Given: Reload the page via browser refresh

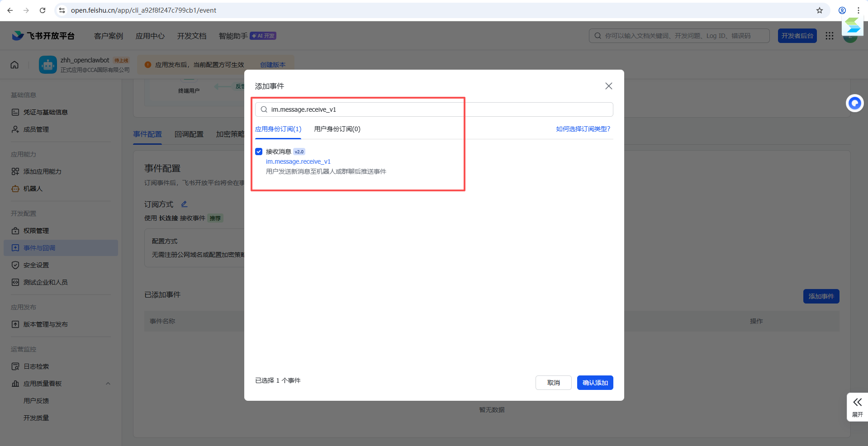Looking at the screenshot, I should [x=43, y=10].
